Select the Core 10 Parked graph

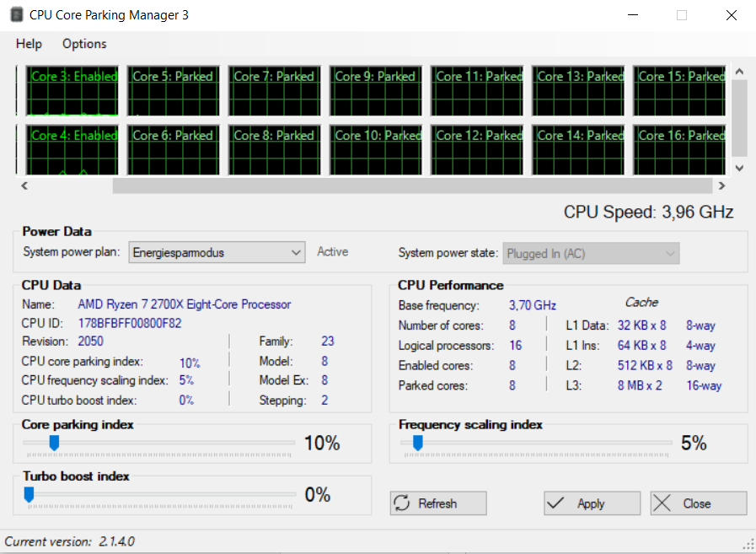tap(376, 150)
